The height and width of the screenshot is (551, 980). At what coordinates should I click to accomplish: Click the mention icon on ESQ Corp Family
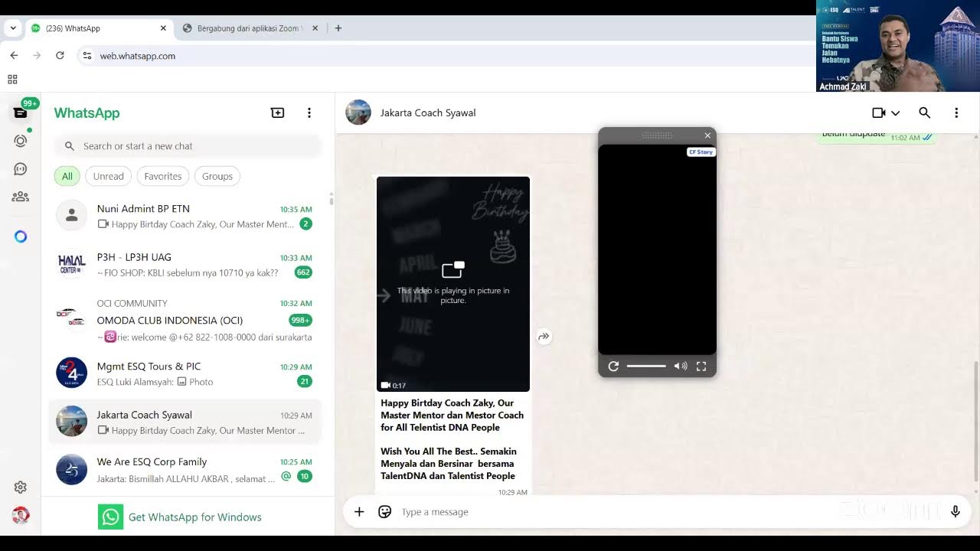(x=286, y=476)
